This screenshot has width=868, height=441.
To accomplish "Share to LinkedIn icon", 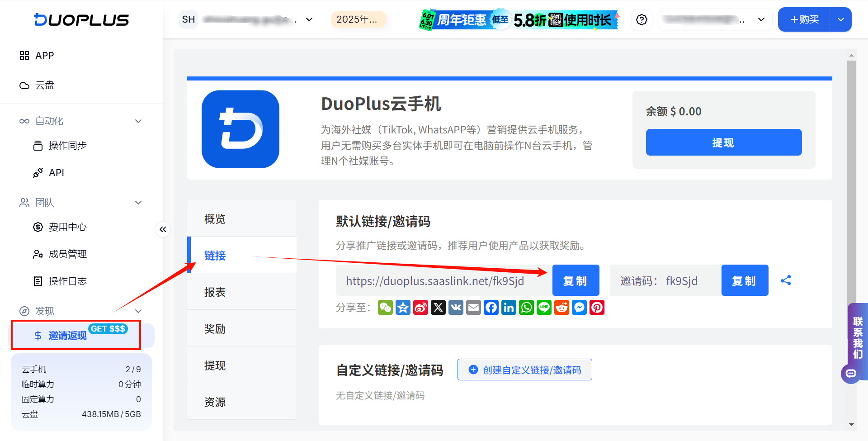I will (509, 308).
